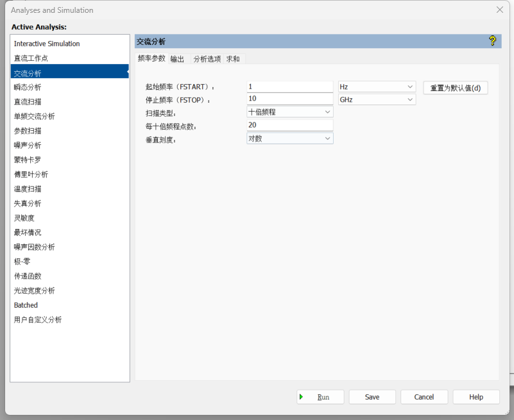Viewport: 514px width, 420px height.
Task: Switch to the 分析选项 tab
Action: [x=207, y=58]
